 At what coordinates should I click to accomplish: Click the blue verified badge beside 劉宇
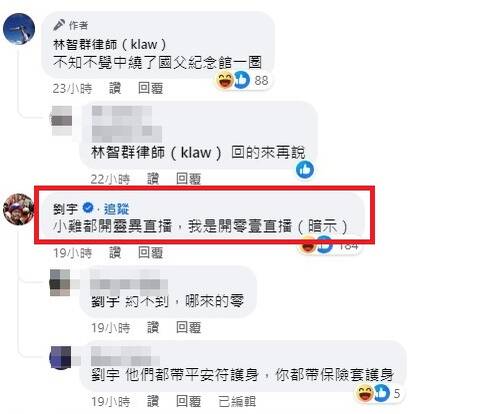(88, 208)
